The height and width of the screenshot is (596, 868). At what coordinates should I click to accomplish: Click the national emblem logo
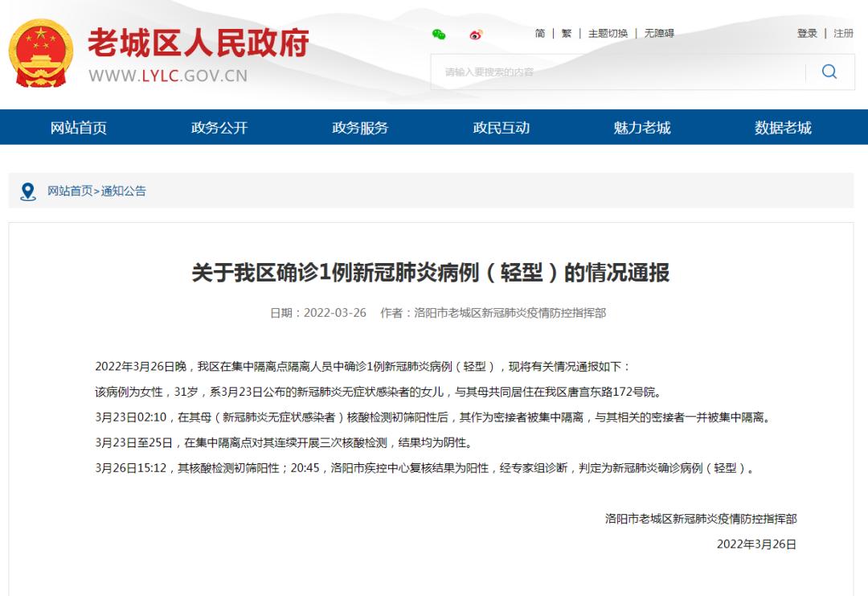pyautogui.click(x=41, y=53)
